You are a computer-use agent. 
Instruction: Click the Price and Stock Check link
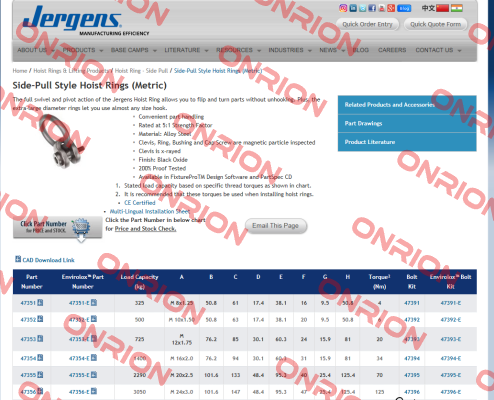145,229
